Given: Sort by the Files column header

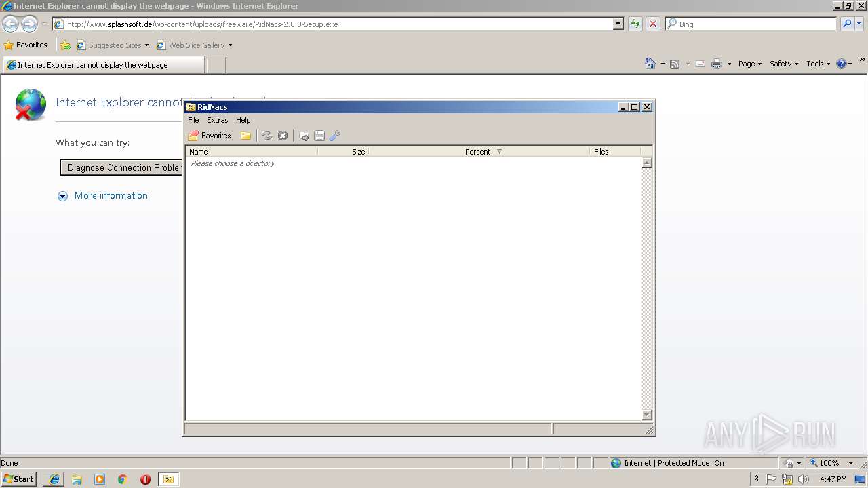Looking at the screenshot, I should point(615,152).
